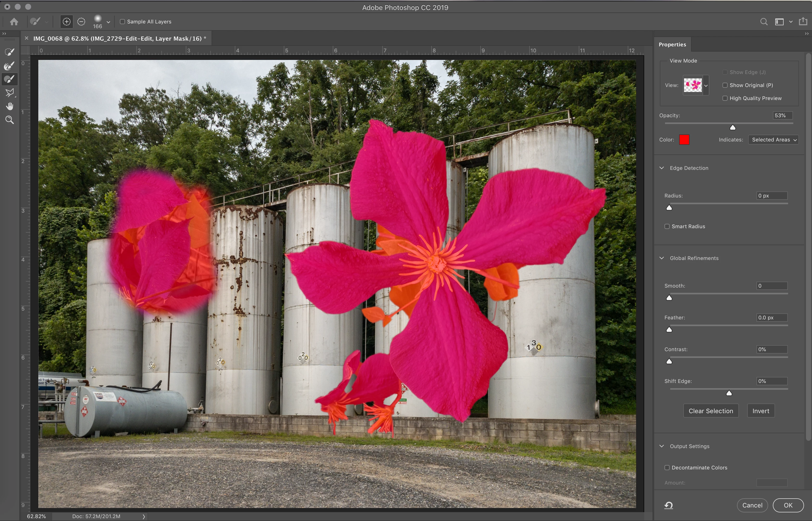Screen dimensions: 812x521
Task: Select the Hand tool
Action: (x=9, y=106)
